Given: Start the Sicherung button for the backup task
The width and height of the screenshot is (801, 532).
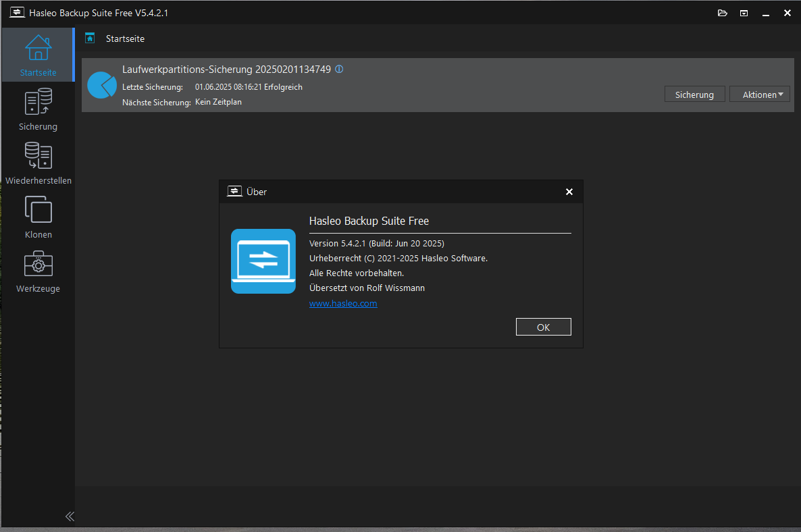Looking at the screenshot, I should pos(695,95).
